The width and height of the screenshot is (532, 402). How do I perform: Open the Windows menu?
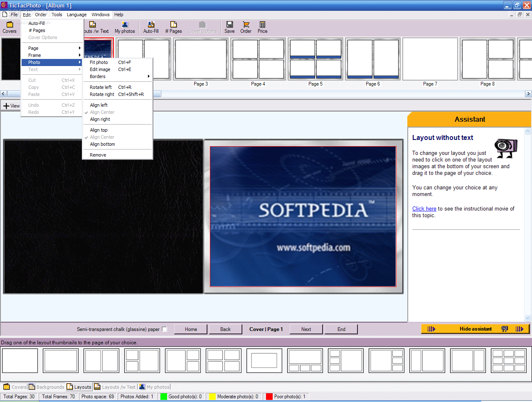tap(101, 15)
